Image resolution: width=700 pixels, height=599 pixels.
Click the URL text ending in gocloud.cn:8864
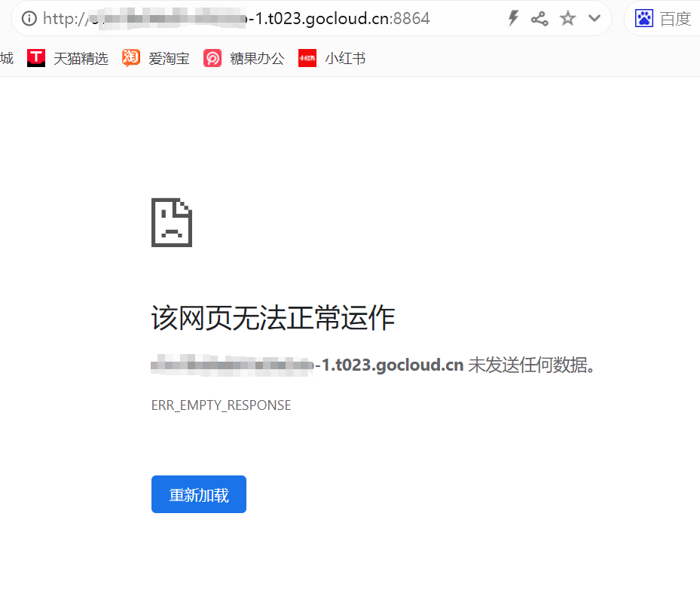tap(339, 19)
